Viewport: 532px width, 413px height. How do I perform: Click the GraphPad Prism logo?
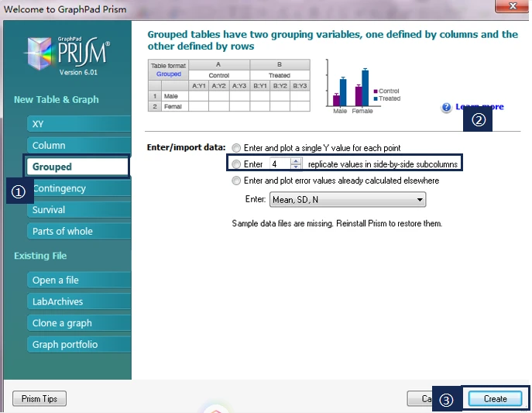[x=68, y=53]
